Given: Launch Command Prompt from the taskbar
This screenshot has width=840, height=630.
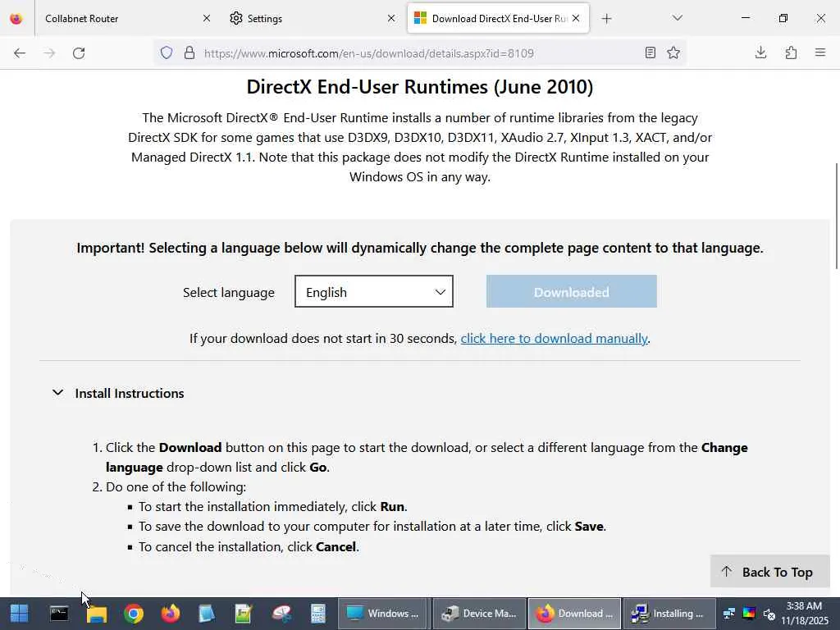Looking at the screenshot, I should [x=59, y=614].
